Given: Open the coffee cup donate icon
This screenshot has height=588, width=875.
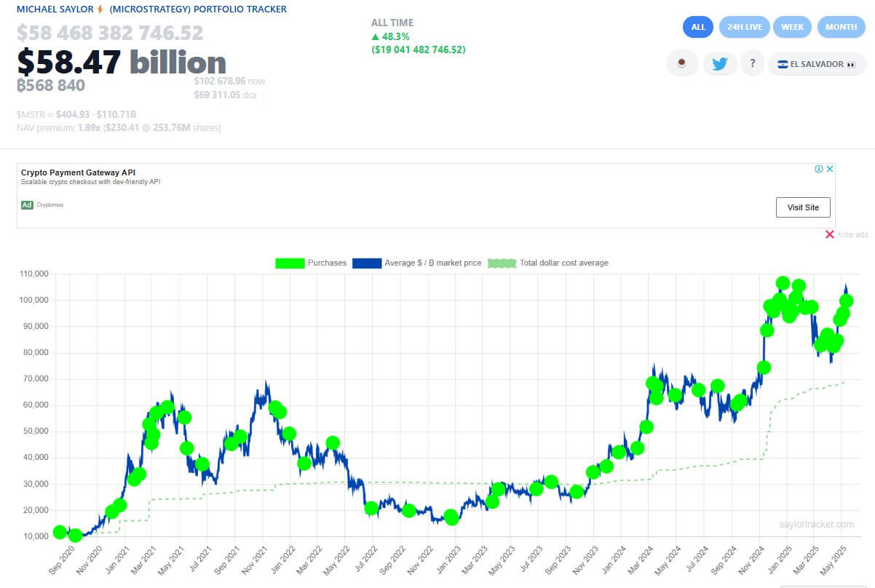Looking at the screenshot, I should [682, 63].
